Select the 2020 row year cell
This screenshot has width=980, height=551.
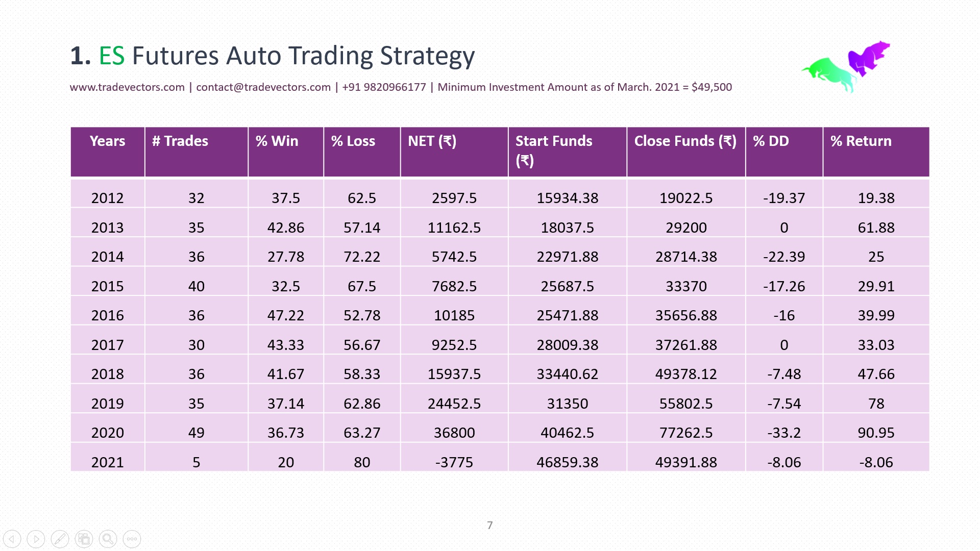coord(107,433)
